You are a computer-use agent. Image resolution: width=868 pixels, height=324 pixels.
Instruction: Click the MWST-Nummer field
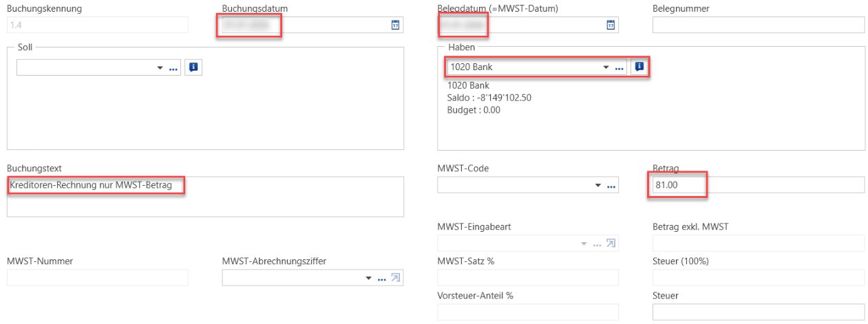[x=97, y=277]
